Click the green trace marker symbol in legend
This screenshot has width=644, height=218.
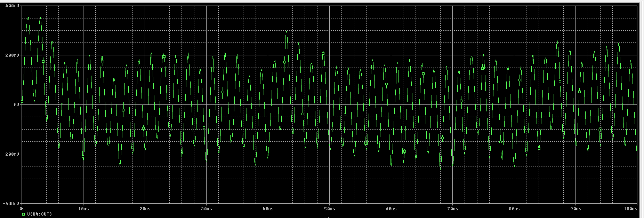[24, 214]
